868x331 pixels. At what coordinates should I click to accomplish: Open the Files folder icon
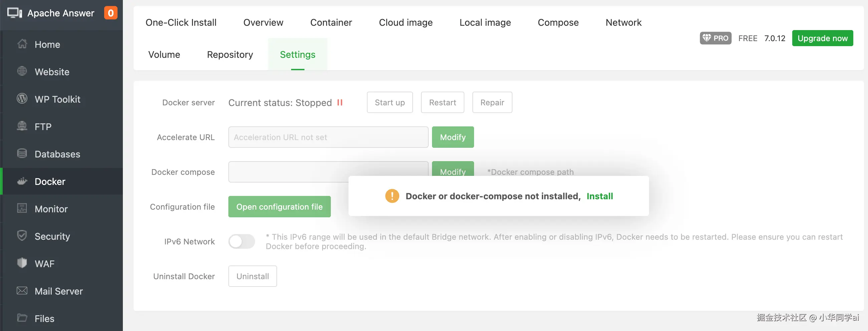pyautogui.click(x=22, y=318)
